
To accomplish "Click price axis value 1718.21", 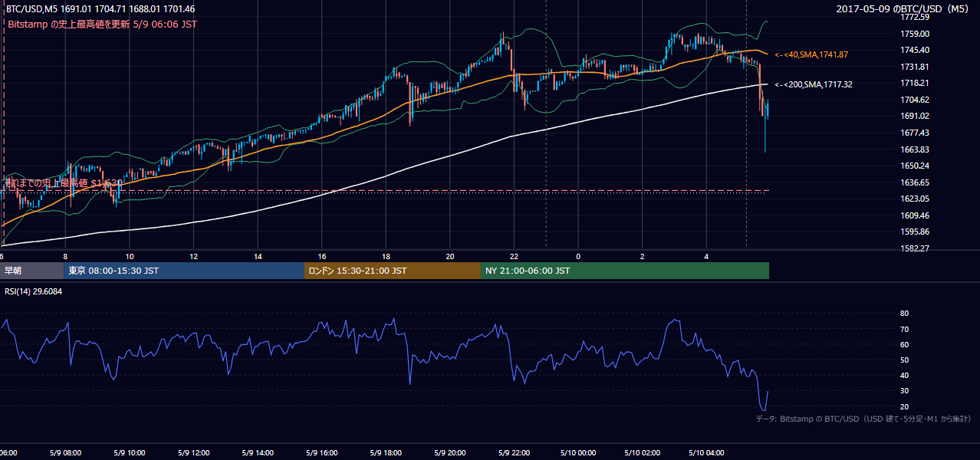I will (914, 83).
